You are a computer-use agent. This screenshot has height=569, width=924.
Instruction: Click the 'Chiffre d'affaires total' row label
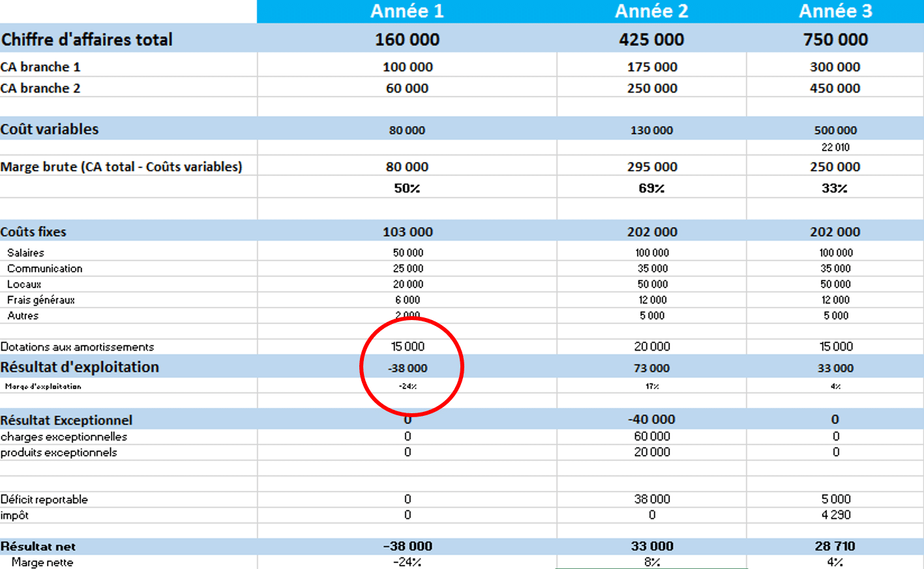coord(87,39)
